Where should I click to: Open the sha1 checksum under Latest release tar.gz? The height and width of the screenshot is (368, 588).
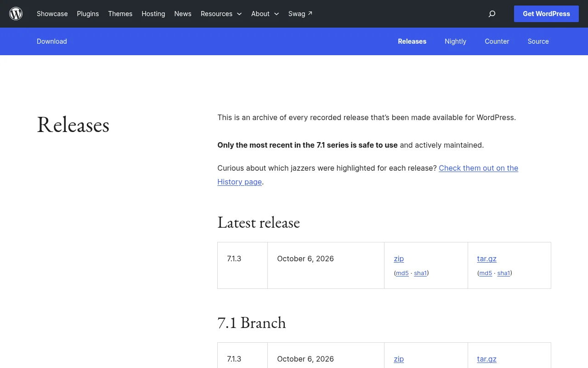(x=503, y=273)
